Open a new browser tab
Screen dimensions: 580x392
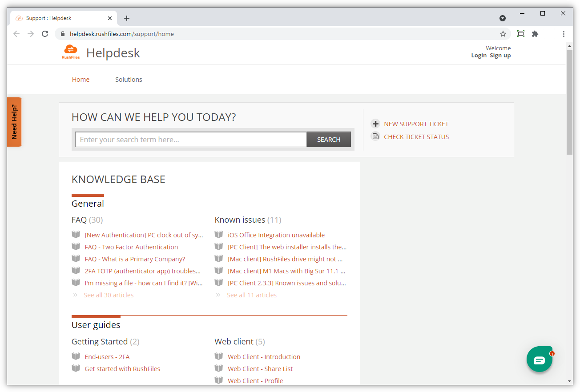click(127, 18)
